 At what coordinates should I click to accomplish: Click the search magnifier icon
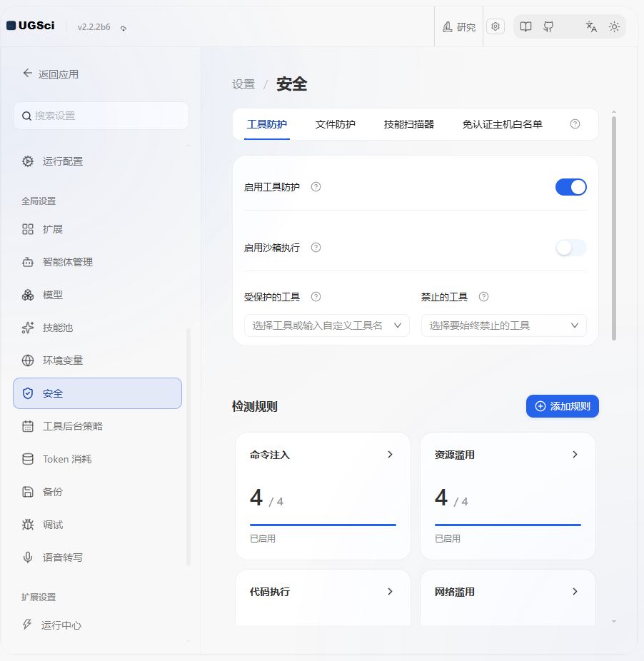click(26, 116)
